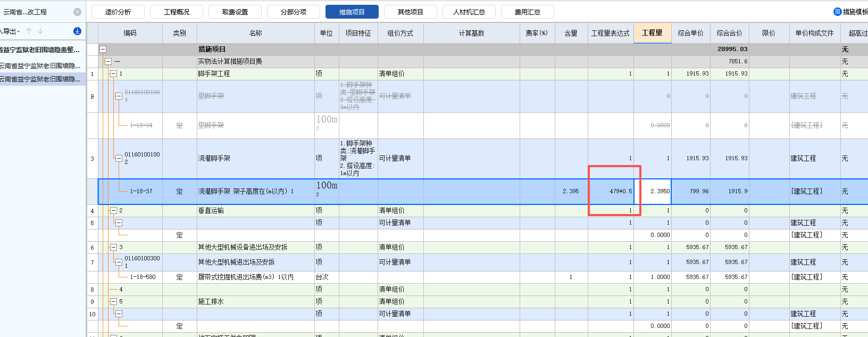This screenshot has height=337, width=868.
Task: Click the 含量 column header
Action: tap(571, 33)
